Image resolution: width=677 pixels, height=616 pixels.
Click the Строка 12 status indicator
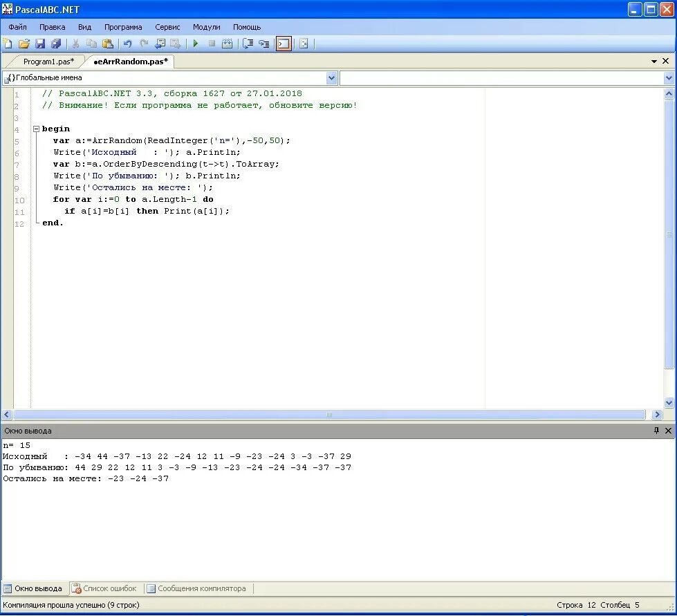coord(576,606)
